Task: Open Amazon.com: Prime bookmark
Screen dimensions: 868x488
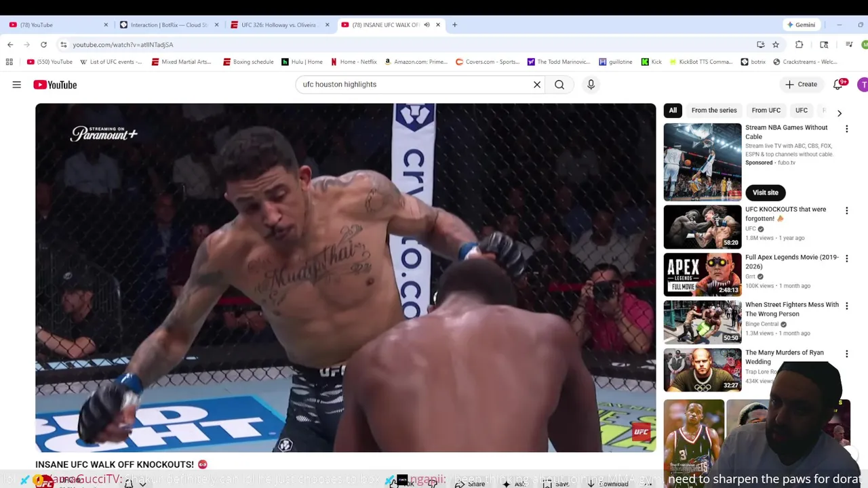Action: (416, 62)
